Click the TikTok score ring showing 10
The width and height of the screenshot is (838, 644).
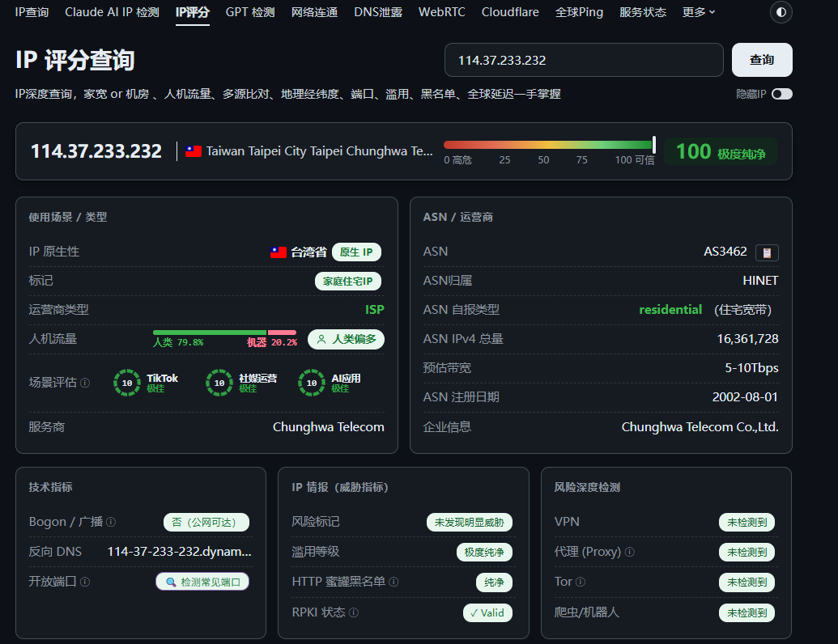pyautogui.click(x=127, y=383)
